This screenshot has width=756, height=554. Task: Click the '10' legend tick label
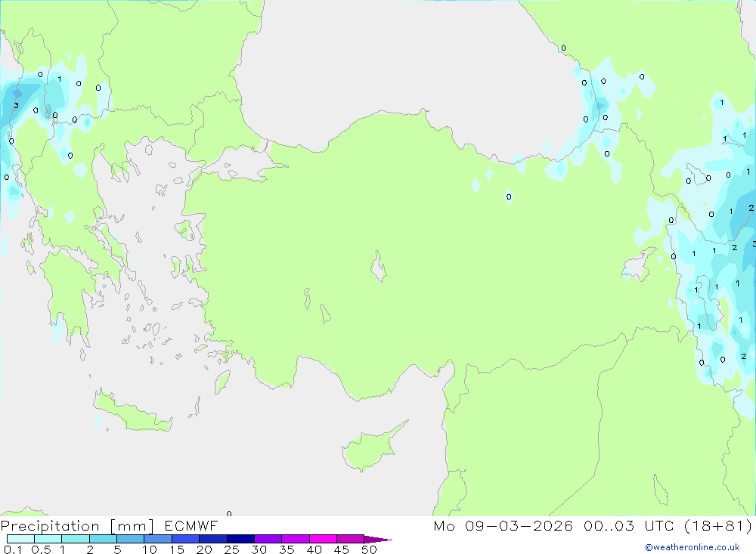150,549
